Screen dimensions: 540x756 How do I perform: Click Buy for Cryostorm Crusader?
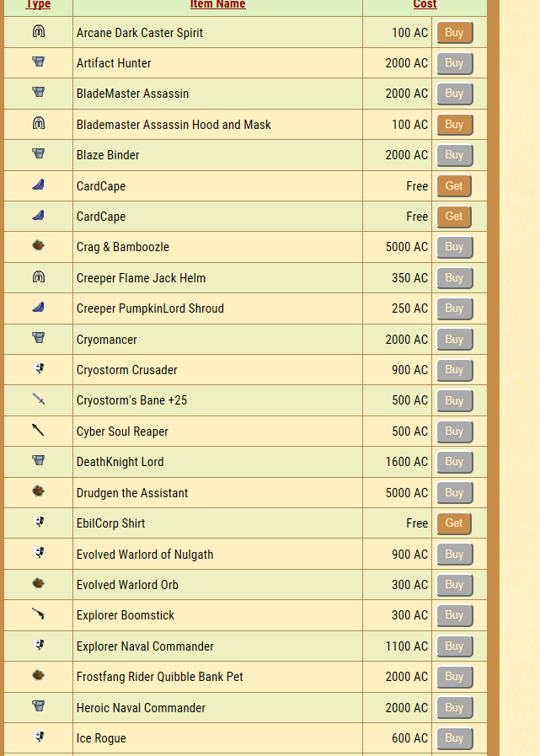(454, 370)
